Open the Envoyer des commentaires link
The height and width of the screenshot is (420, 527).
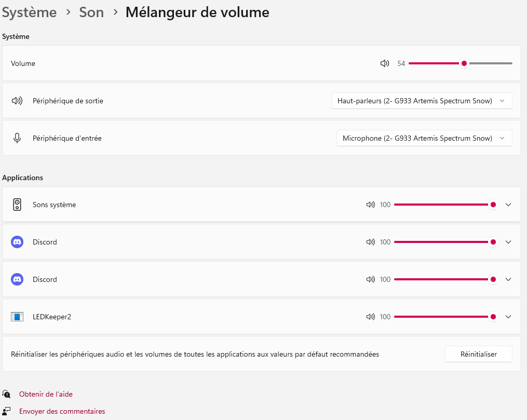pyautogui.click(x=62, y=411)
